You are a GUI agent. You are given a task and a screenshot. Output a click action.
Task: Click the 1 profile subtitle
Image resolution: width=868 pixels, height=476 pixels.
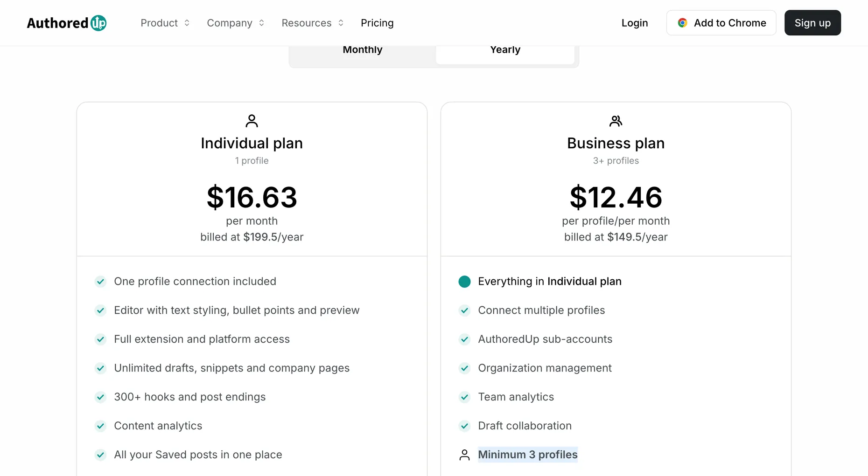252,161
